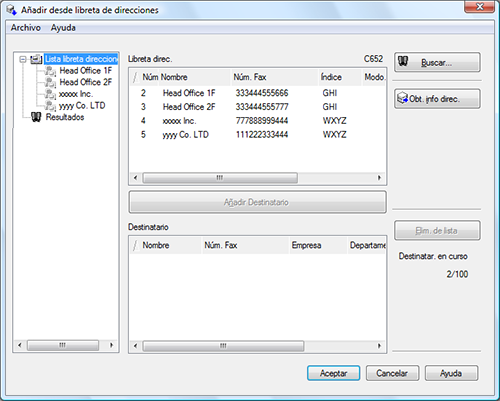Click tree panel right scroll arrow

click(x=111, y=345)
